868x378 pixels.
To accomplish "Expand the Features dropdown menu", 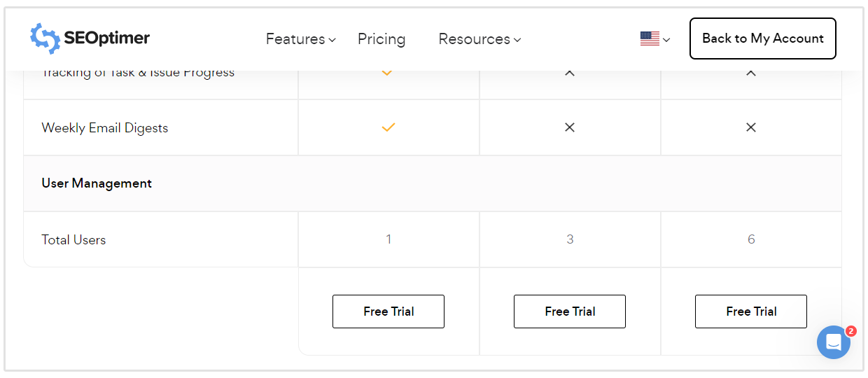I will click(300, 39).
